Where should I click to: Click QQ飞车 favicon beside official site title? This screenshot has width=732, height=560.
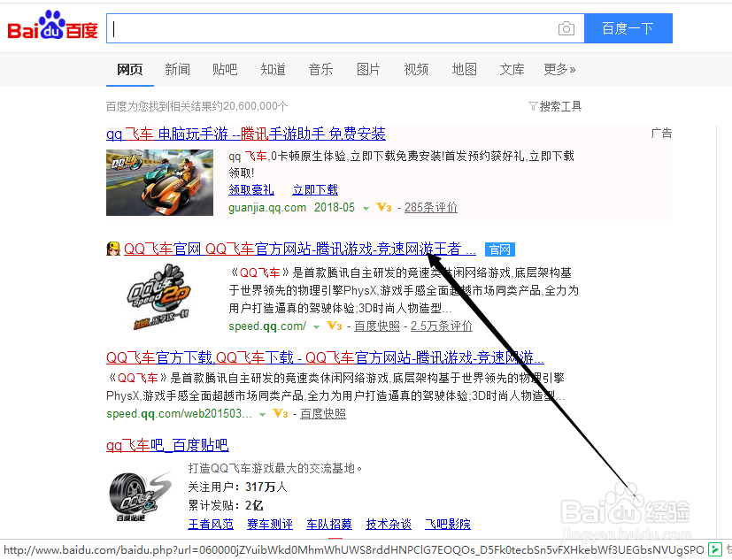tap(113, 249)
